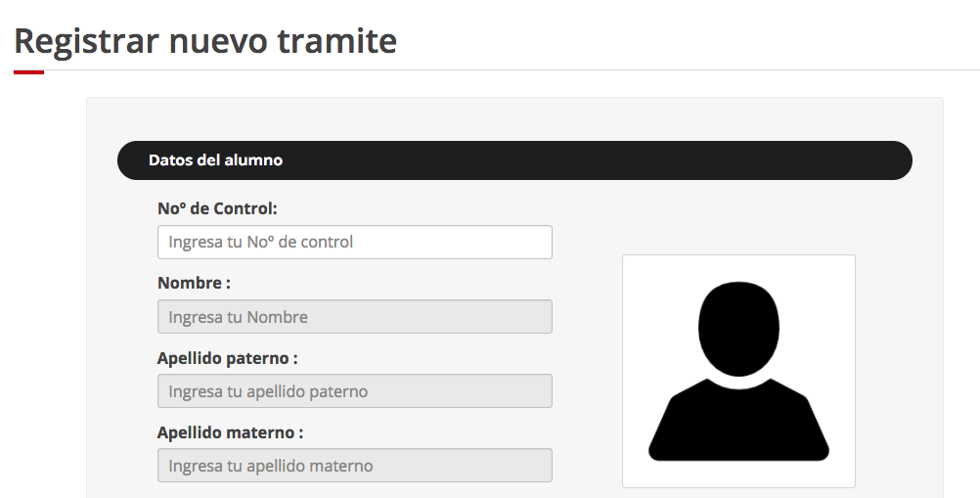Focus the Nº de Control input field
The width and height of the screenshot is (980, 498).
(x=354, y=242)
